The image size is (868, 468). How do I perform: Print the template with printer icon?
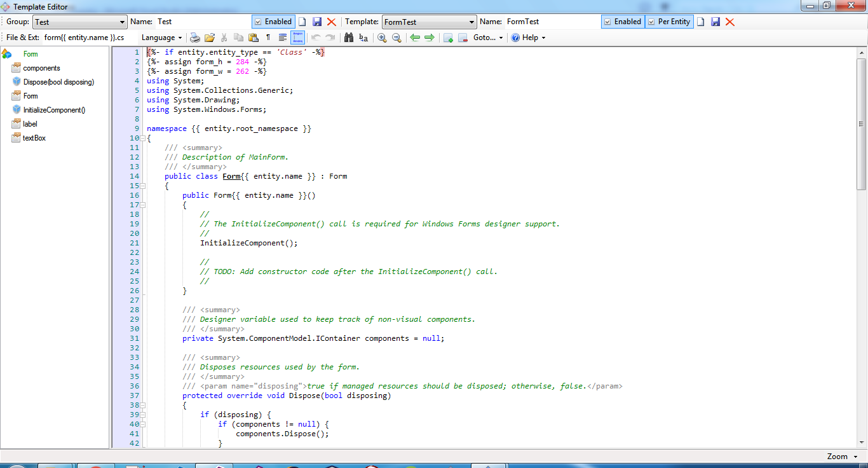pos(196,38)
